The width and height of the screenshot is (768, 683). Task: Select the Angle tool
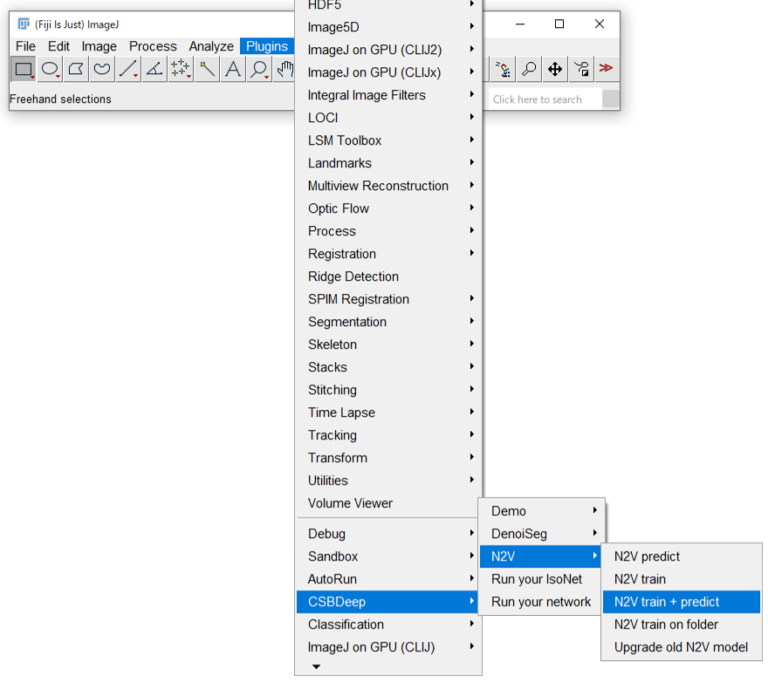click(x=154, y=69)
